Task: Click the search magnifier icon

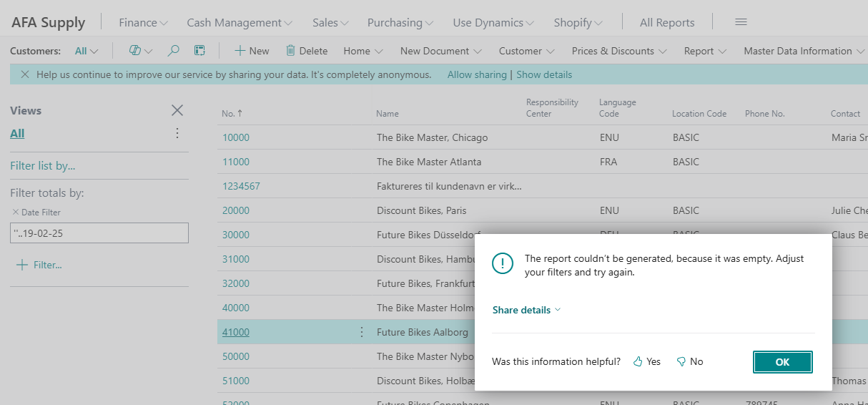Action: pyautogui.click(x=173, y=51)
